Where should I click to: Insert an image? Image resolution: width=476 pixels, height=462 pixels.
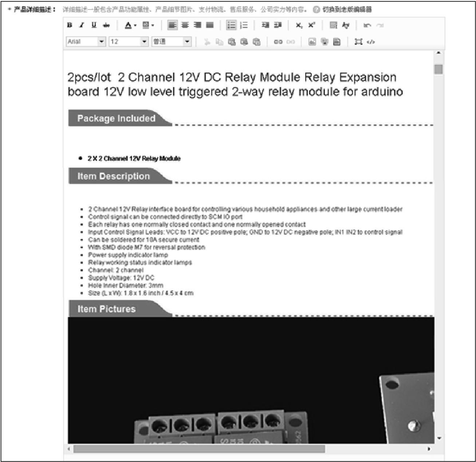(x=312, y=42)
